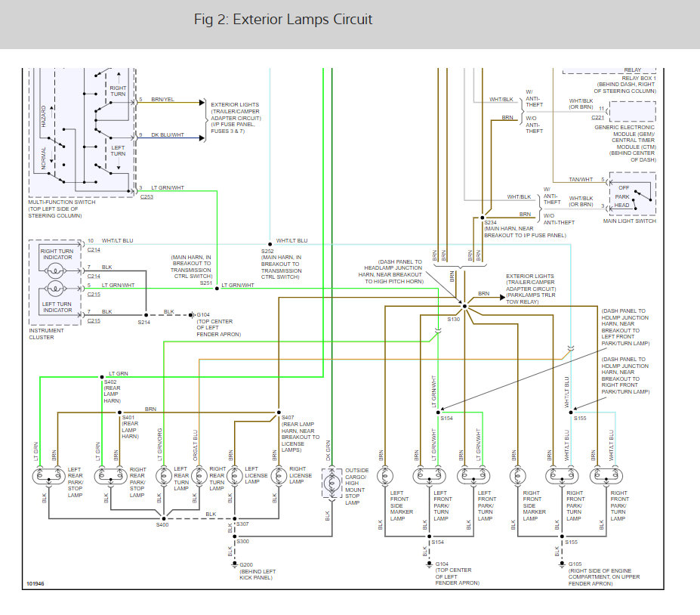This screenshot has height=615, width=700.
Task: Click the Left Rear Park/Stop Lamp bulb symbol
Action: (48, 476)
